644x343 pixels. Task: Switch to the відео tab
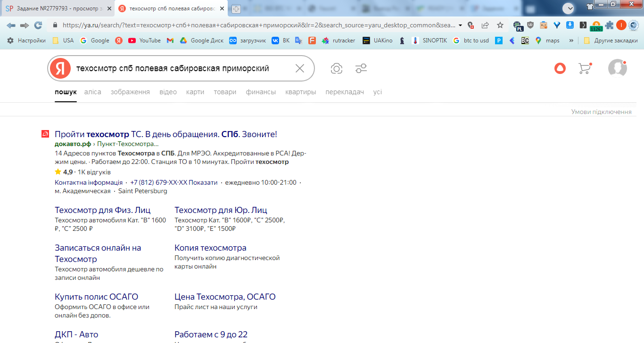point(168,92)
